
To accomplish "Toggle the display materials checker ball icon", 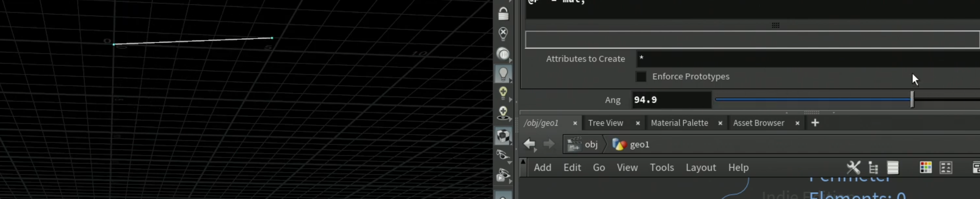I will pos(503,136).
